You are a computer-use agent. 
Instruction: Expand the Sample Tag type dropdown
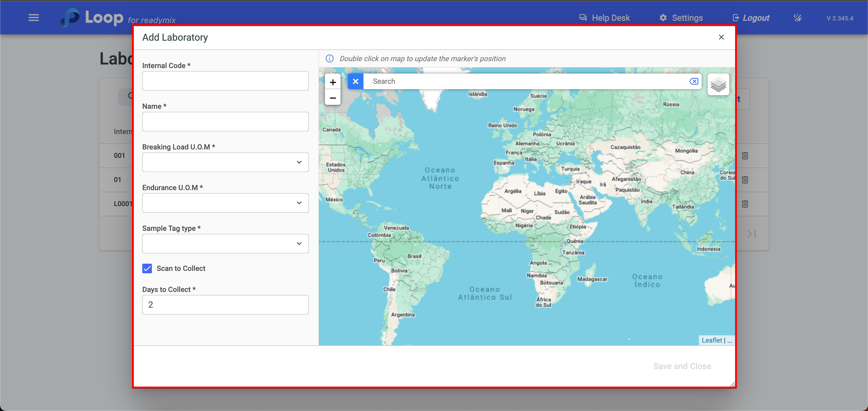coord(225,243)
